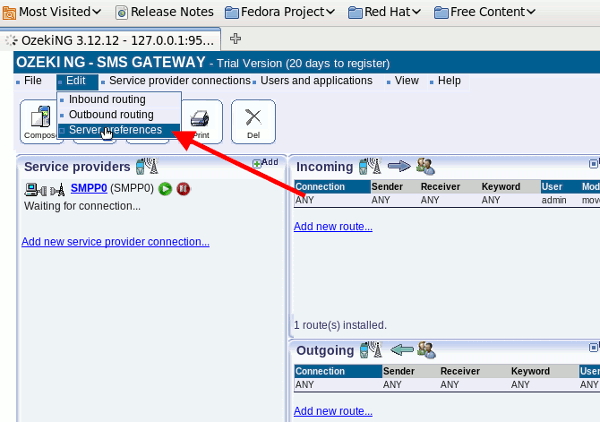
Task: Click Add new service provider connection link
Action: [116, 242]
